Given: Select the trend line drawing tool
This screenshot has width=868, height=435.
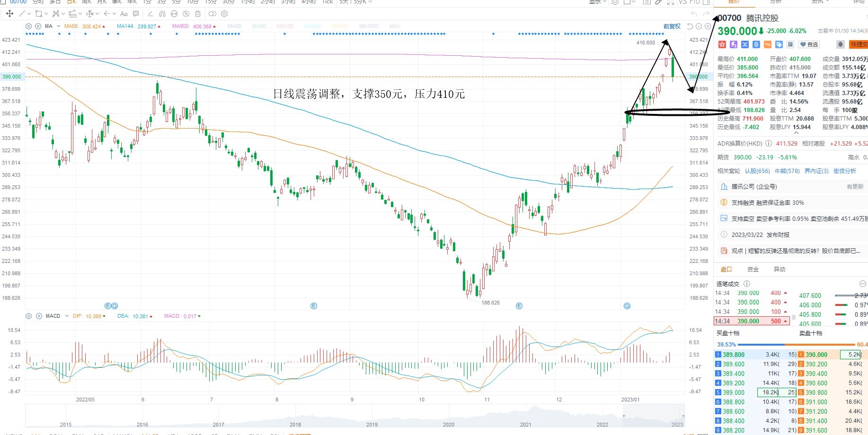Looking at the screenshot, I should (x=22, y=14).
